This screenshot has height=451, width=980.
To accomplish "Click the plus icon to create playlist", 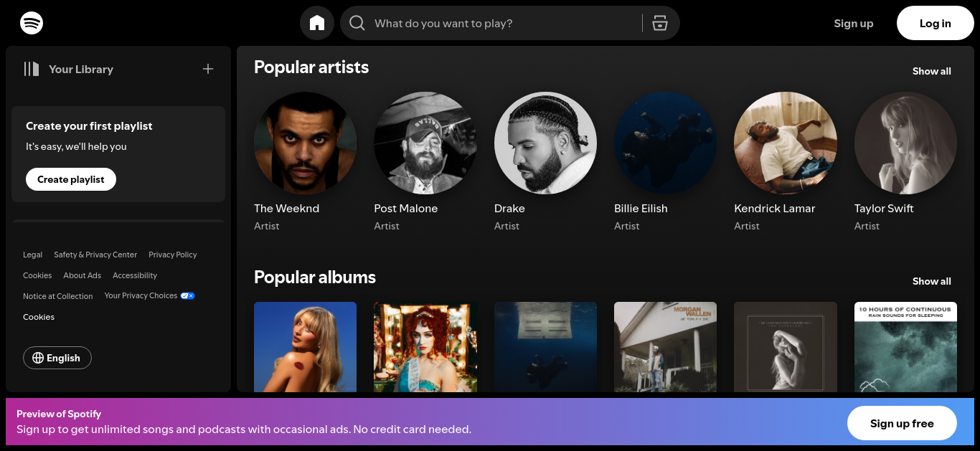I will click(x=208, y=69).
